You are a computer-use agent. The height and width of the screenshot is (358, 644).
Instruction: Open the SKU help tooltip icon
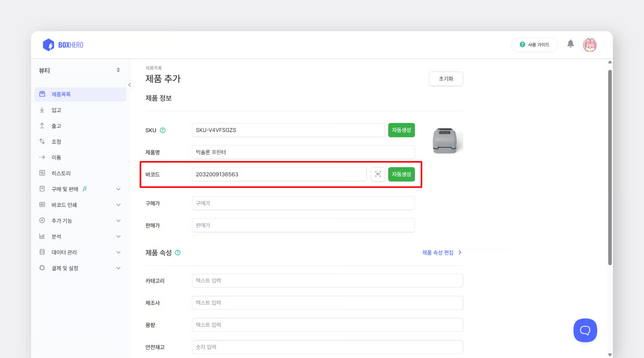pos(163,130)
